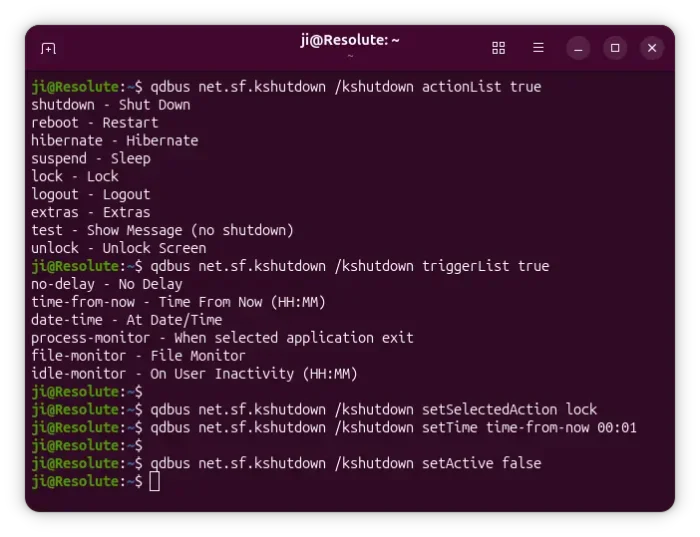Viewport: 700px width, 537px height.
Task: Click the 'time-from-now' trigger line
Action: [178, 302]
